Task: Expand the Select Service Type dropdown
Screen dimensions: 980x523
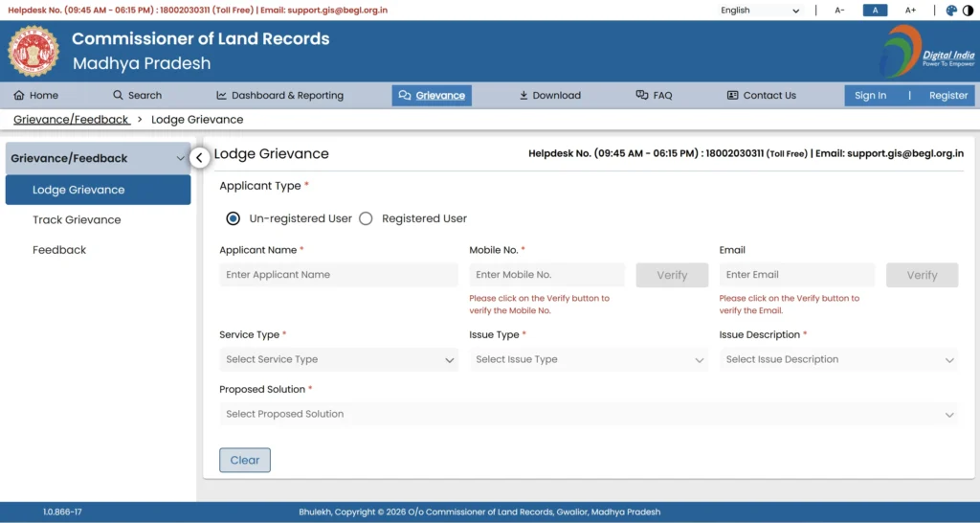Action: coord(338,360)
